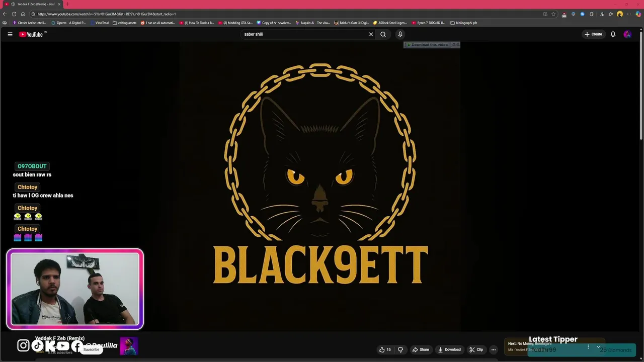Open the Create menu button
Viewport: 644px width, 362px height.
tap(593, 34)
